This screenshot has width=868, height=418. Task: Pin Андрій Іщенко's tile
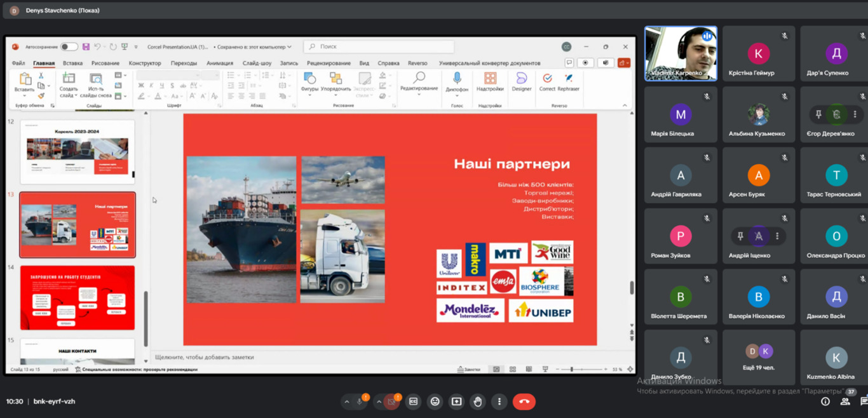[x=740, y=236]
